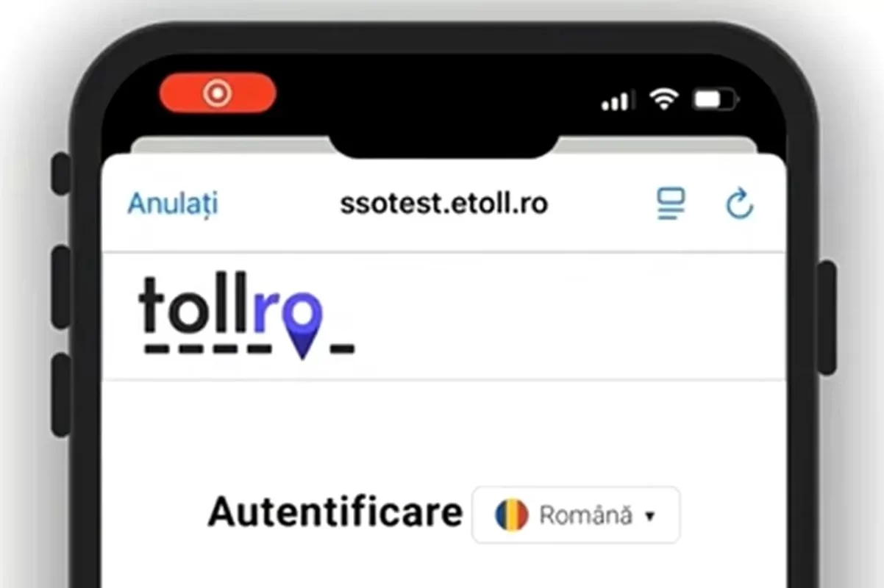Tap the cellular signal bars icon

[x=617, y=100]
